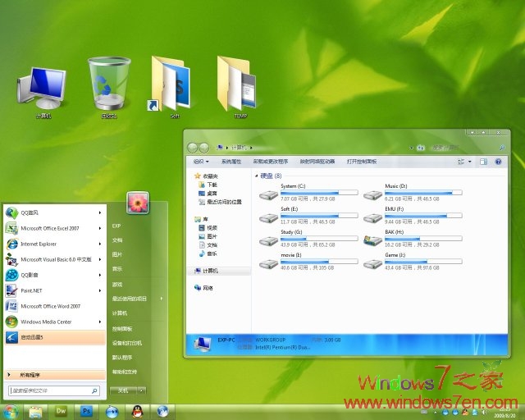525x420 pixels.
Task: Open Game (J:) drive in Explorer
Action: click(x=413, y=261)
